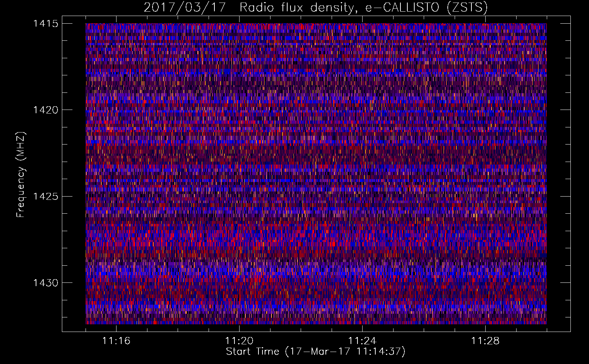The width and height of the screenshot is (589, 364).
Task: Click the 11:16 time tick label
Action: click(x=116, y=341)
